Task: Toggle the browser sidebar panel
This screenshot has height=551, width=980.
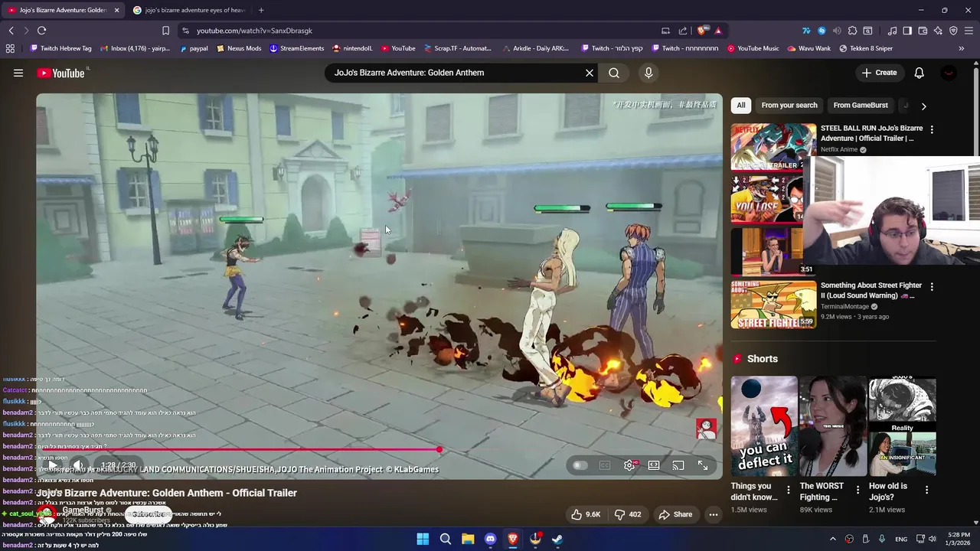Action: (x=907, y=31)
